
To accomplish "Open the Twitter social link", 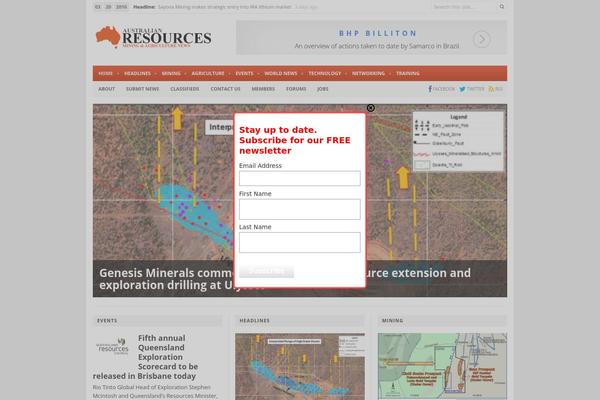I will (x=472, y=89).
